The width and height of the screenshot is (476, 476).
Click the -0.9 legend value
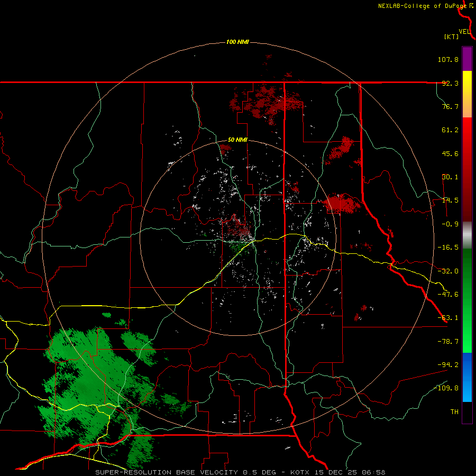[x=450, y=224]
